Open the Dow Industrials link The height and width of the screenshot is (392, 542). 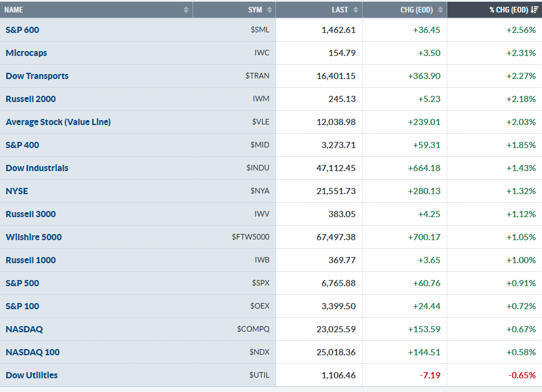coord(37,168)
